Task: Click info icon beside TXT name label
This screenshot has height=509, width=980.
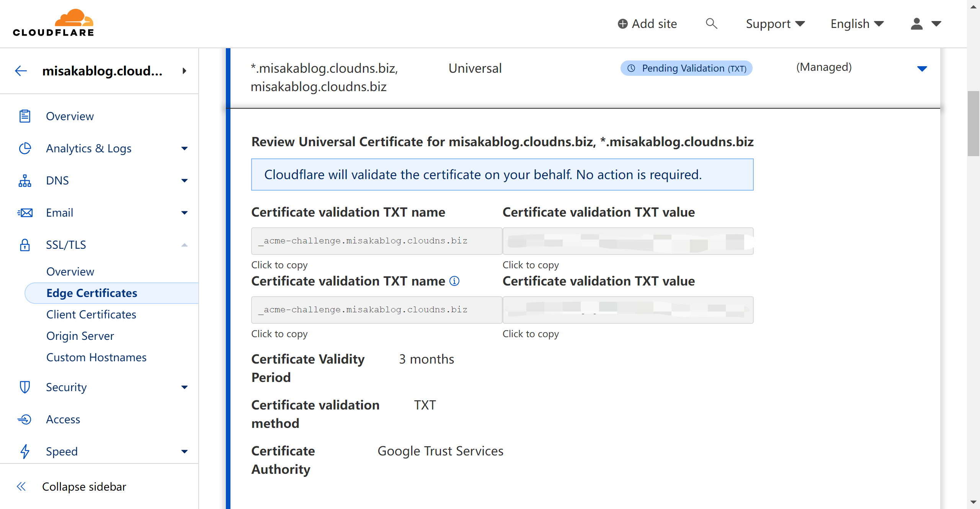Action: (x=454, y=281)
